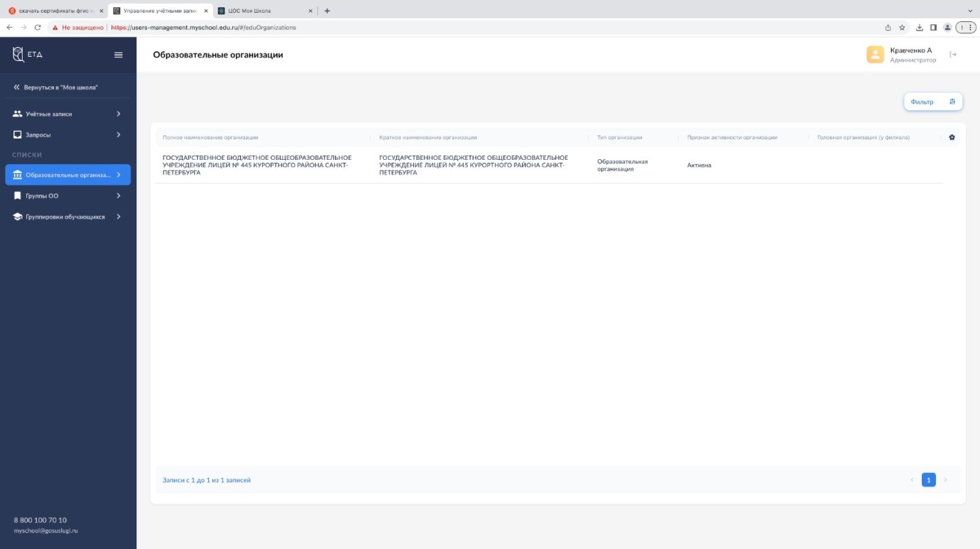
Task: Click the bank building icon for Образовательные организации
Action: 18,175
